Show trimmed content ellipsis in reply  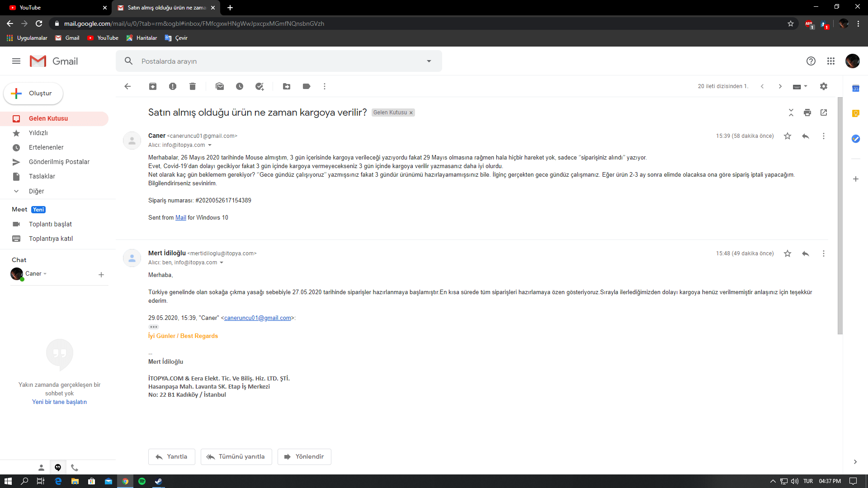click(x=154, y=327)
